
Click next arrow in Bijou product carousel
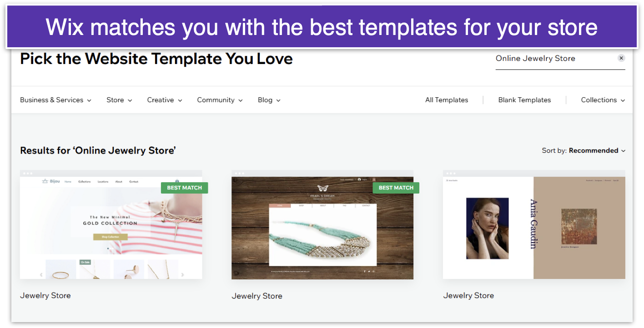click(183, 274)
